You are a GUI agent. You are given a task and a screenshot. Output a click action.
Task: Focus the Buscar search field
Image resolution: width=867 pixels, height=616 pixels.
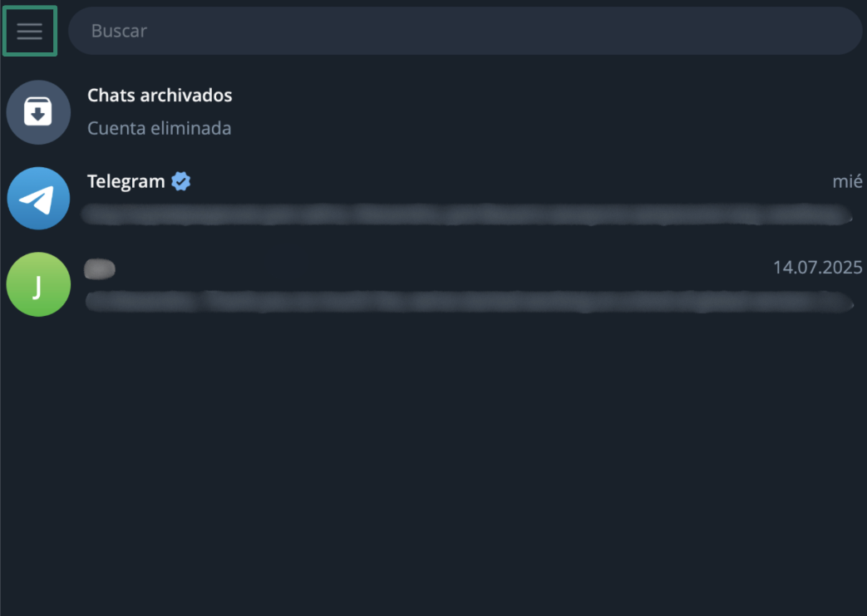coord(466,32)
